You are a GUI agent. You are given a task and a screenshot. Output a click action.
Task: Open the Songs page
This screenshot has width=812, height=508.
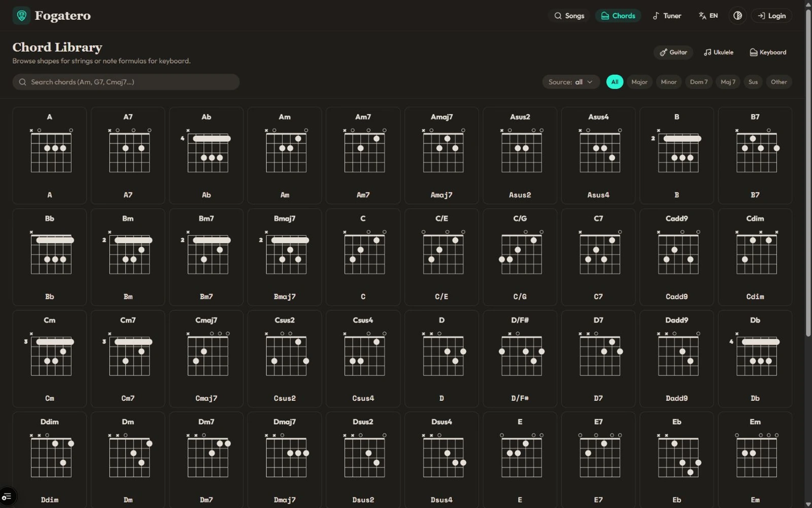click(x=569, y=16)
